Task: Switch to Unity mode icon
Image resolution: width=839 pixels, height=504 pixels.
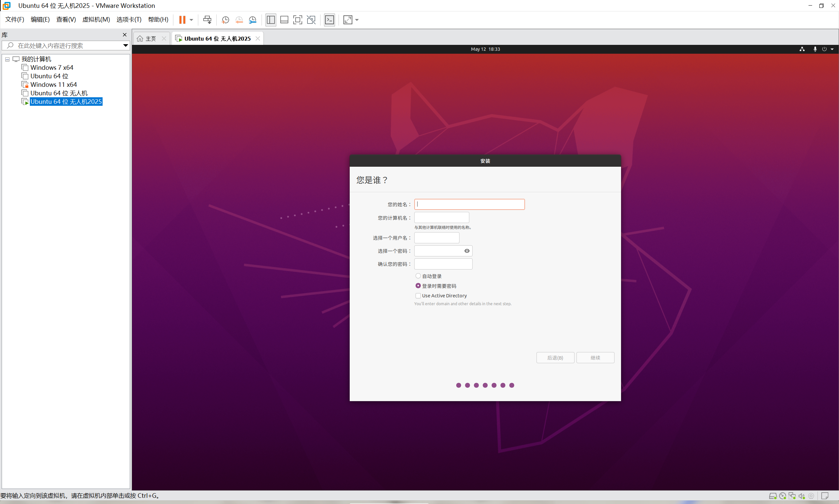Action: point(311,20)
